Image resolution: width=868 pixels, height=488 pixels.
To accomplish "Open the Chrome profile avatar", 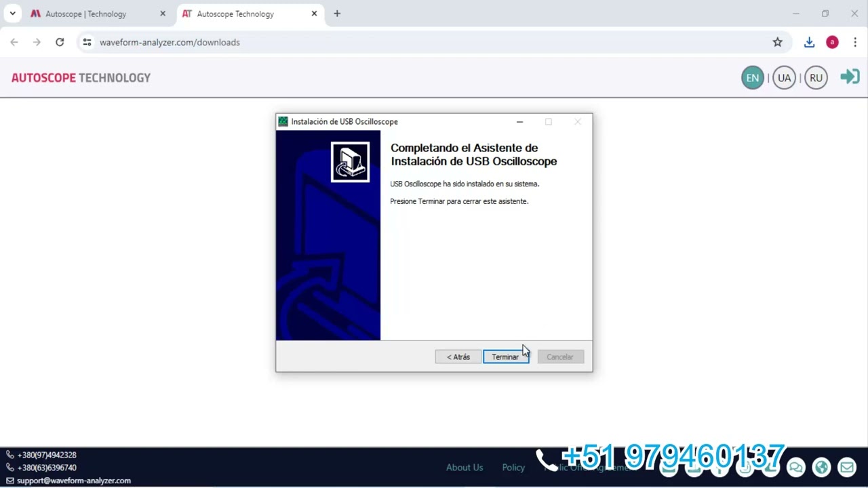I will click(x=832, y=42).
